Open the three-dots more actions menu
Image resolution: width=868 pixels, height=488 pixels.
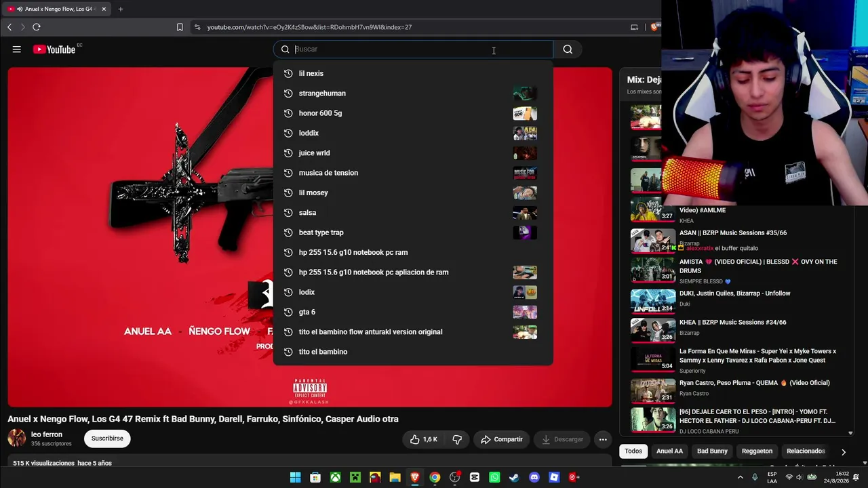pyautogui.click(x=603, y=439)
